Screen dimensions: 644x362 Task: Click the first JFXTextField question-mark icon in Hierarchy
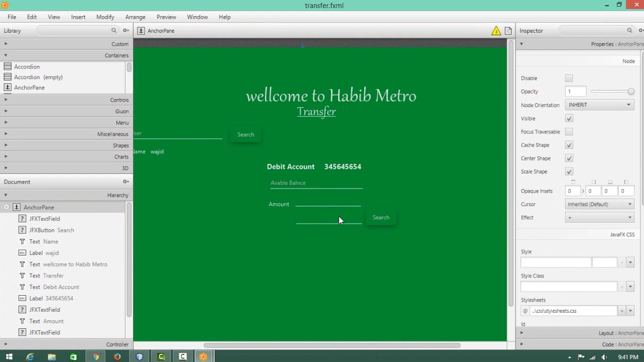(x=22, y=219)
